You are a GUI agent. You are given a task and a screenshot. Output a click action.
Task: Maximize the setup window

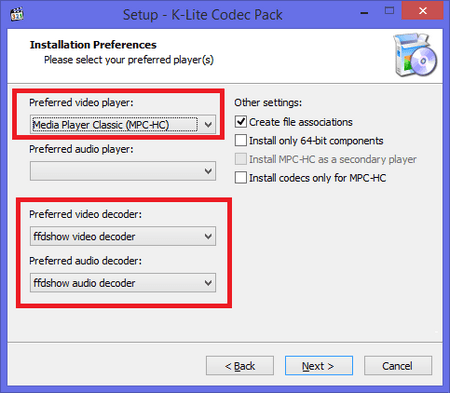point(389,11)
